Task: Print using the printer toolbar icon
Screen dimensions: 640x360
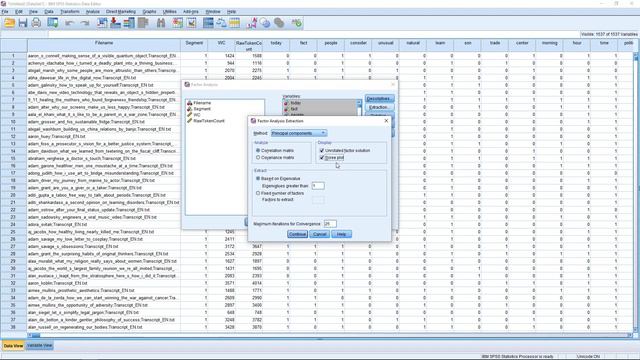Action: (x=36, y=23)
